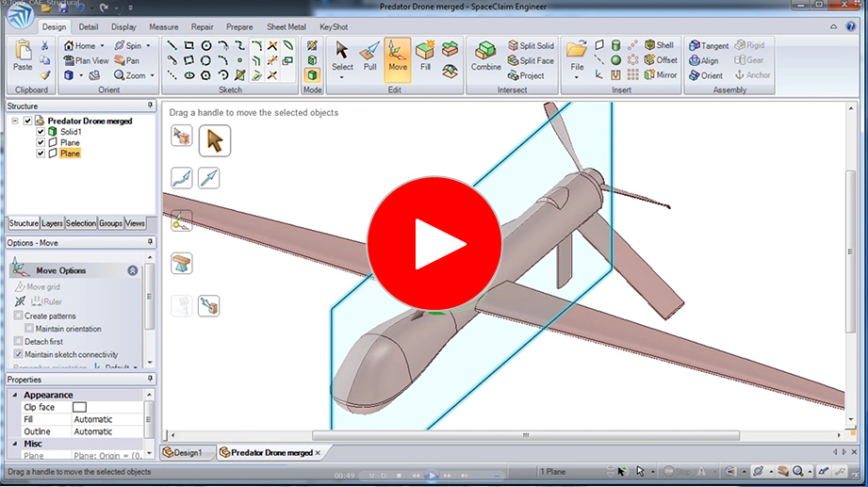868x487 pixels.
Task: Select the Pull tool
Action: click(x=369, y=57)
